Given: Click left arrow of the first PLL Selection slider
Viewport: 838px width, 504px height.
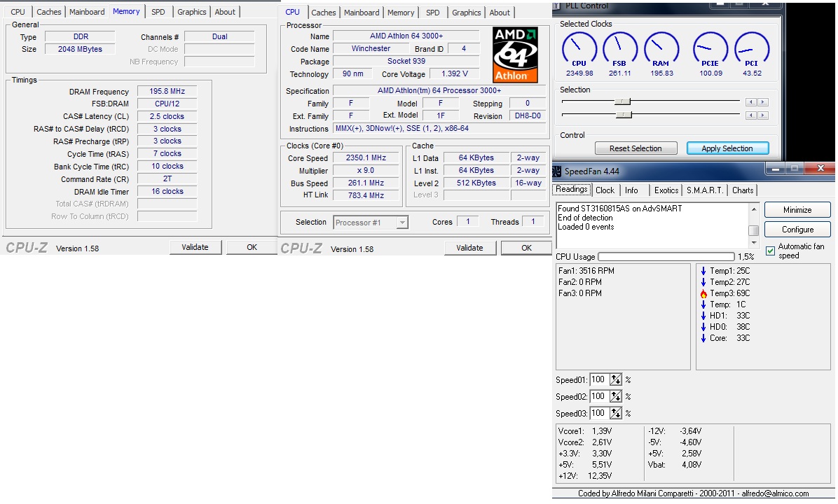Looking at the screenshot, I should (751, 102).
